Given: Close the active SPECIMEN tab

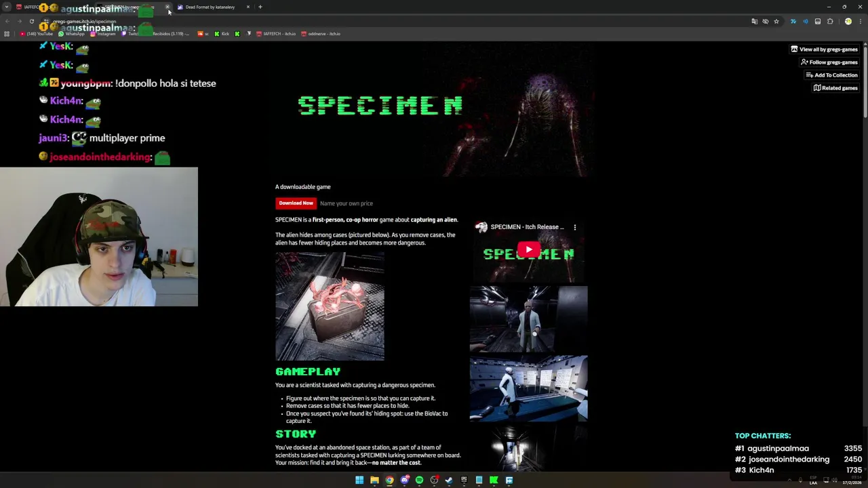Looking at the screenshot, I should click(x=167, y=7).
